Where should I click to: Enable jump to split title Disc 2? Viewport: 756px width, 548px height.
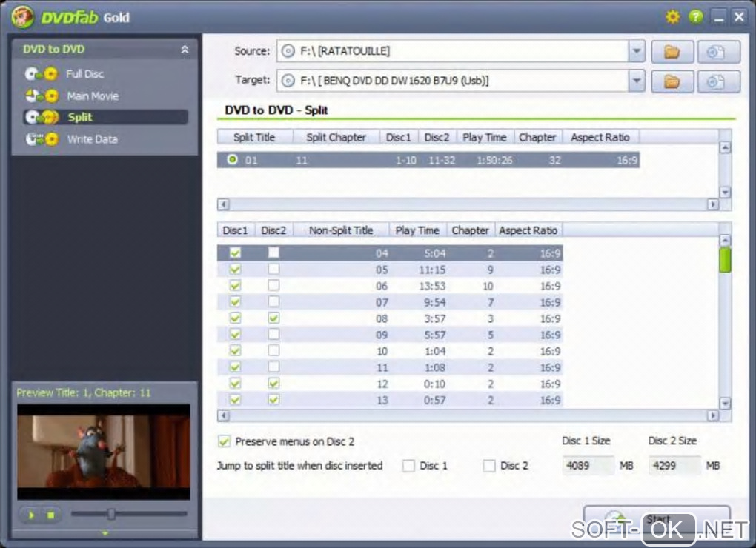coord(489,466)
